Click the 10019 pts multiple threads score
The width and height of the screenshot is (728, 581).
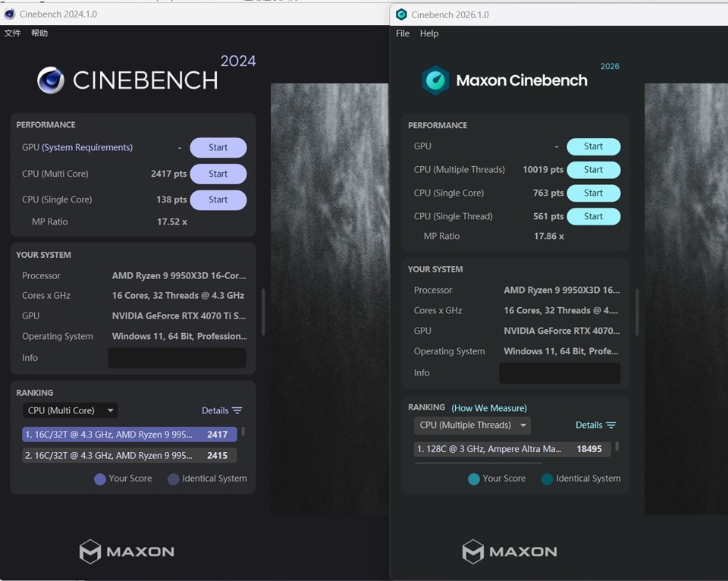click(543, 169)
